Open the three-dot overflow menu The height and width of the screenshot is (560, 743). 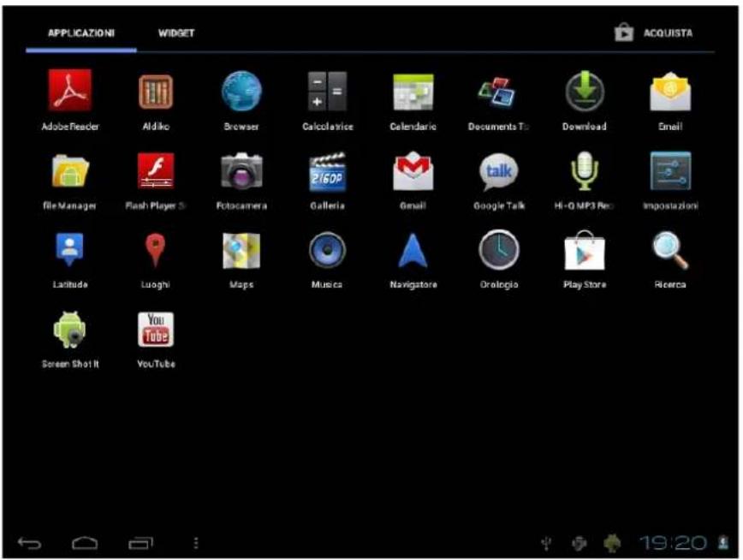[x=196, y=543]
